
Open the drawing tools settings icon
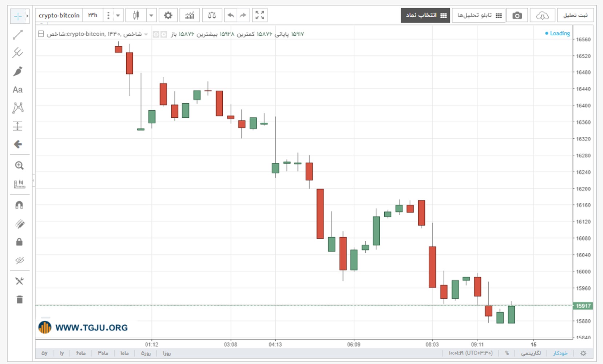click(19, 281)
